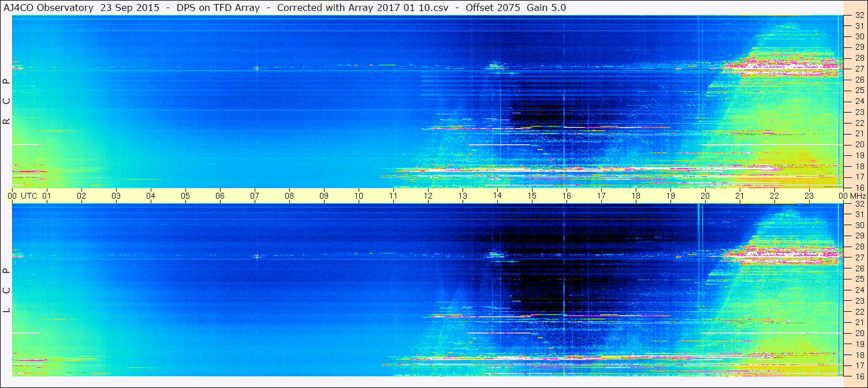Pick the 07 hour marker
The width and height of the screenshot is (868, 388).
255,196
